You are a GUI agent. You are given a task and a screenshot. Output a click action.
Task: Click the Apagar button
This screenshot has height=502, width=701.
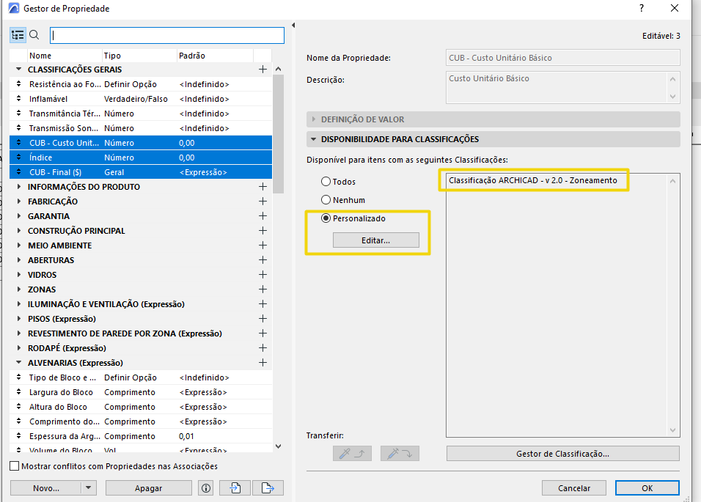(x=148, y=488)
